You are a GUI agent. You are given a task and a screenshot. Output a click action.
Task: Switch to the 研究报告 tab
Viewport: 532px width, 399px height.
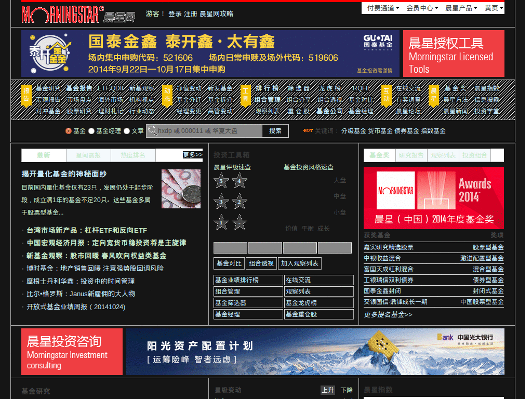click(411, 155)
